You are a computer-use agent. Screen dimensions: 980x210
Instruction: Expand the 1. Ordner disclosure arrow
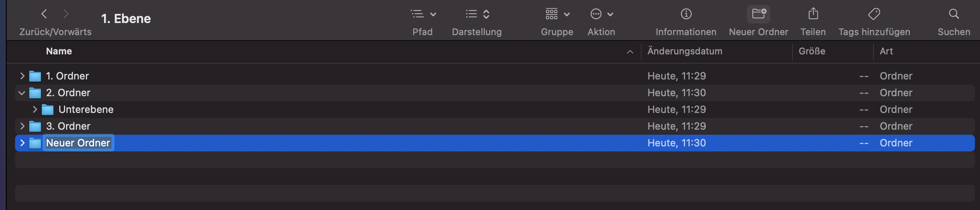tap(22, 76)
